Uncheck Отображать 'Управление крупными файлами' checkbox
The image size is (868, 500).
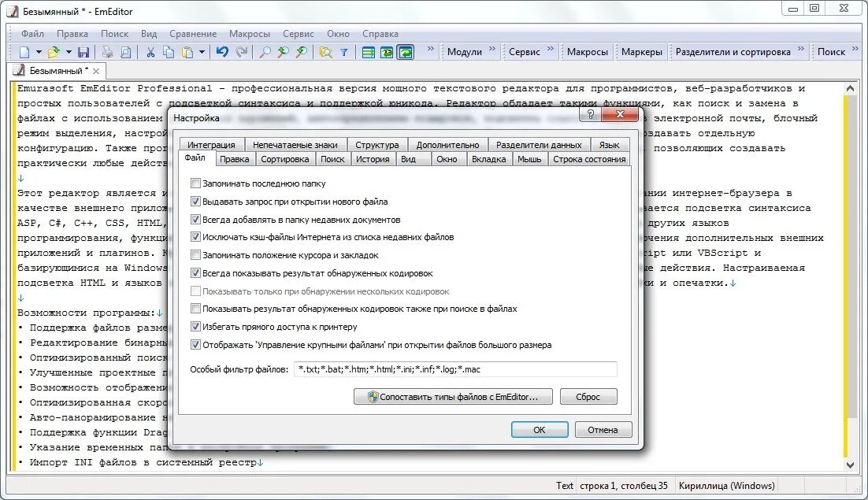tap(195, 345)
